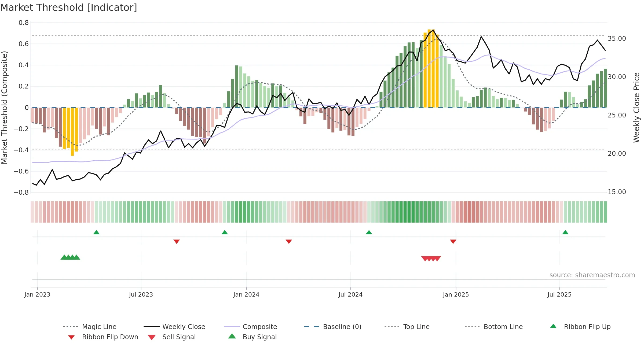Screen dimensions: 644x362
Task: Toggle the Top Line legend entry
Action: pyautogui.click(x=407, y=327)
